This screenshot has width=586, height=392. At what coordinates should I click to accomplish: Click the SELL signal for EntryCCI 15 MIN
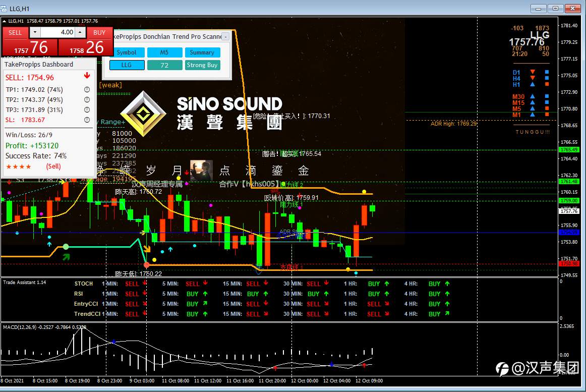coord(253,304)
